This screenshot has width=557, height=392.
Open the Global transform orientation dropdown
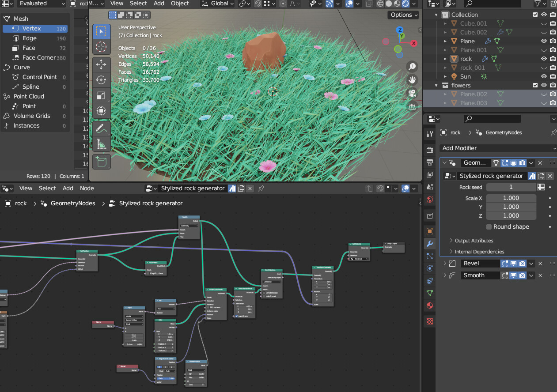pos(218,4)
